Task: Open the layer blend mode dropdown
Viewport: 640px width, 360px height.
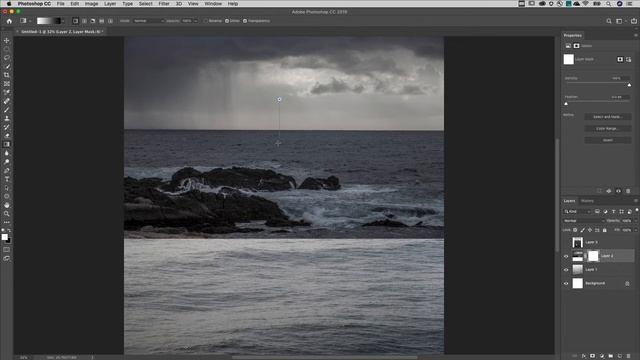Action: [584, 221]
